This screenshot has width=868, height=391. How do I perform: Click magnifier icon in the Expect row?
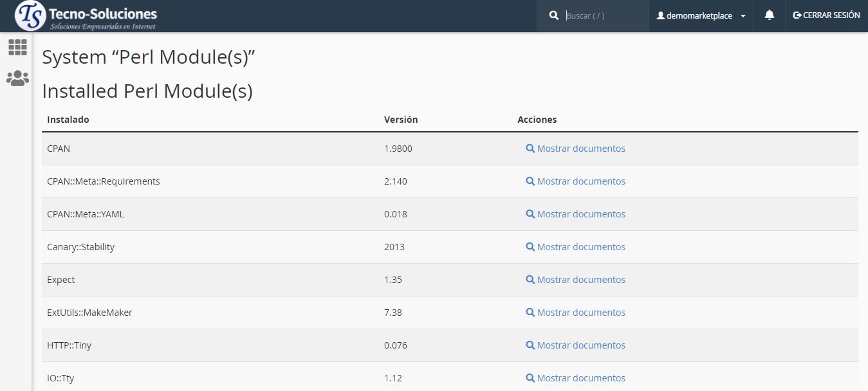[x=530, y=280]
